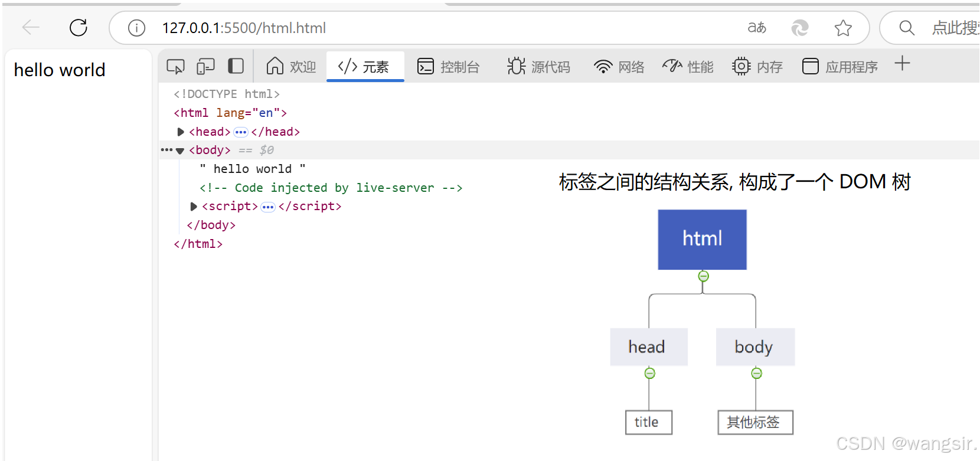
Task: Open the 控制台 console tab
Action: pos(449,67)
